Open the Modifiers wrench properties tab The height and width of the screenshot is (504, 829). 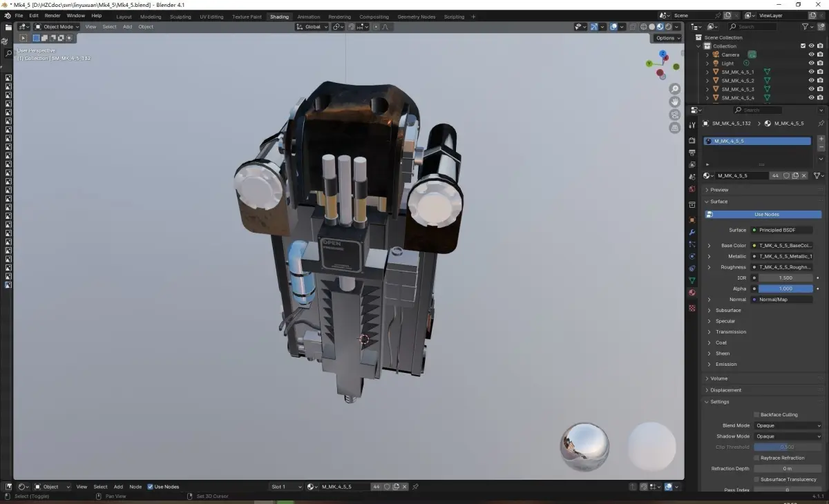(692, 232)
